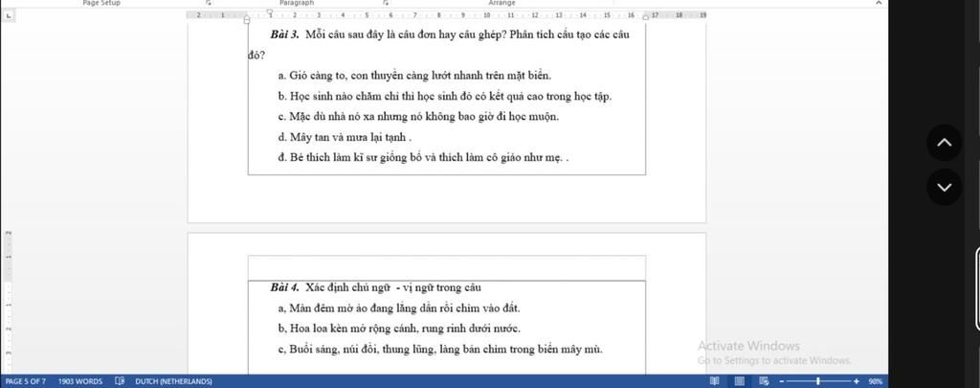Click sentence 'c, Buổi sáng, núi đồi...'
Image resolution: width=980 pixels, height=388 pixels.
440,349
